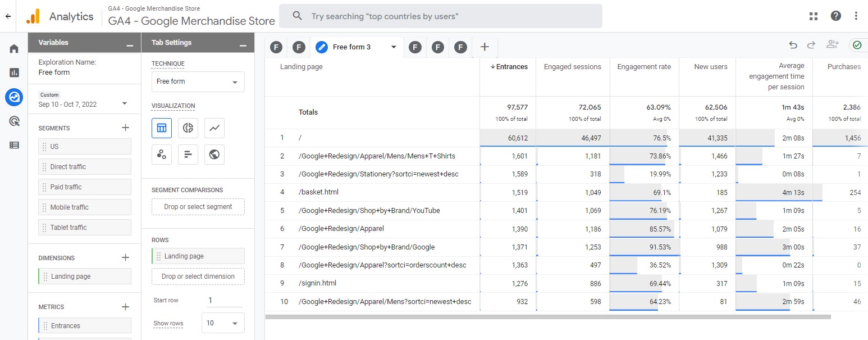The width and height of the screenshot is (868, 340).
Task: Click the search bar field
Action: tap(441, 16)
